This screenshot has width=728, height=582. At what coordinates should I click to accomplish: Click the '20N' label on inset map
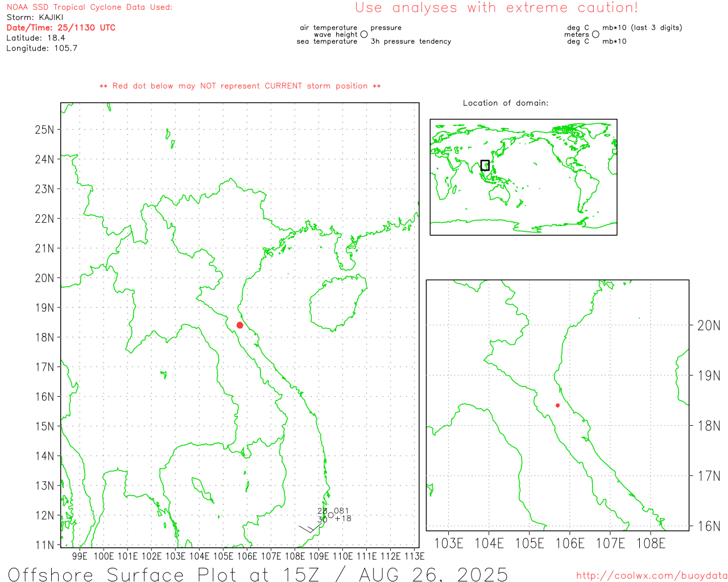pos(709,326)
